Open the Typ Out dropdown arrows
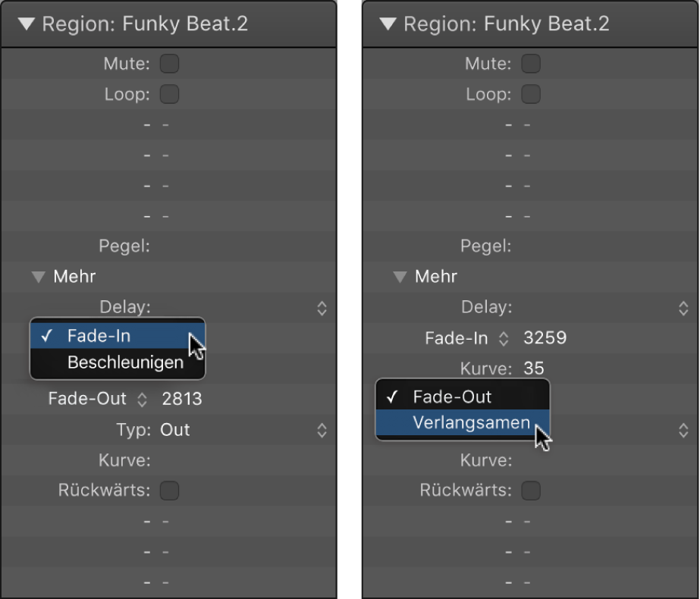This screenshot has height=599, width=700. (x=322, y=430)
